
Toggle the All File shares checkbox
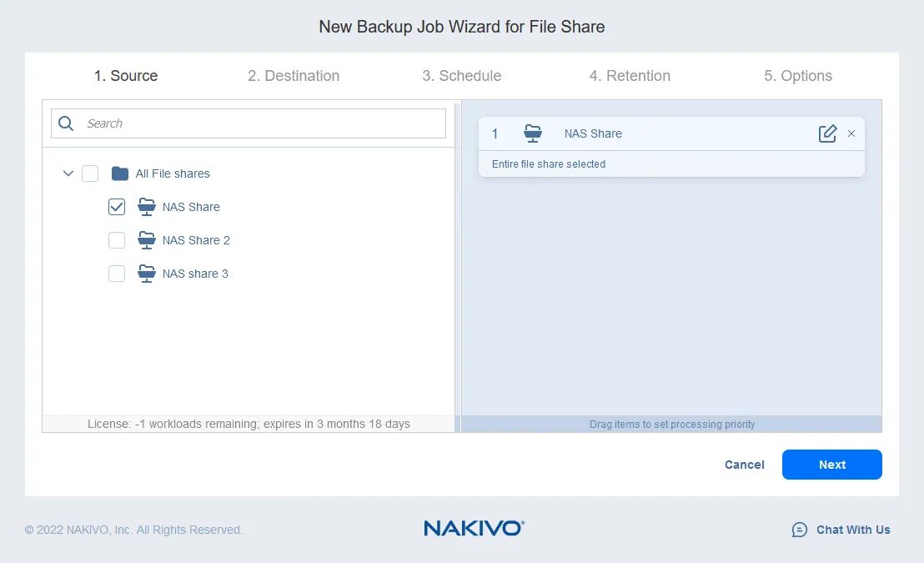point(90,173)
